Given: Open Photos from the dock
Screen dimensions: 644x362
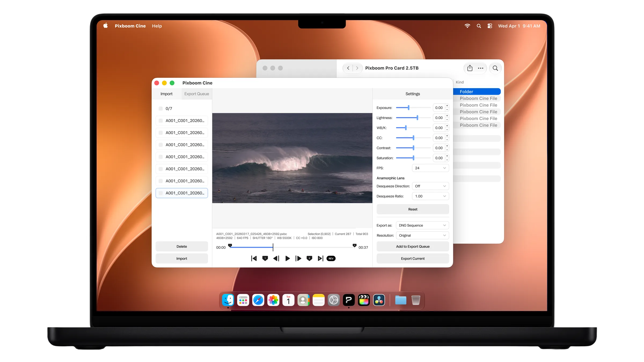Looking at the screenshot, I should (x=273, y=300).
